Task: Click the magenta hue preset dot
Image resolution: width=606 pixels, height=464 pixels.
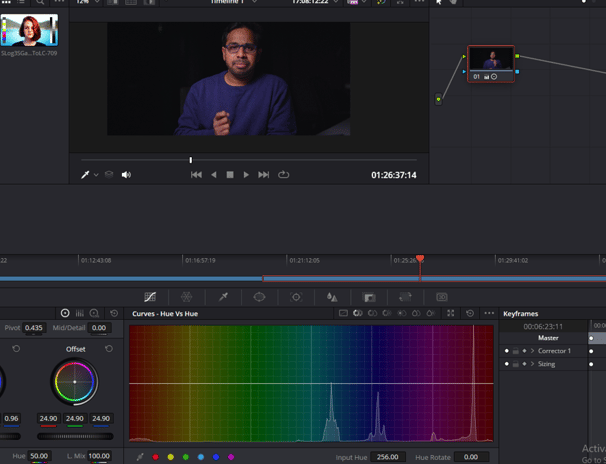Action: coord(231,457)
